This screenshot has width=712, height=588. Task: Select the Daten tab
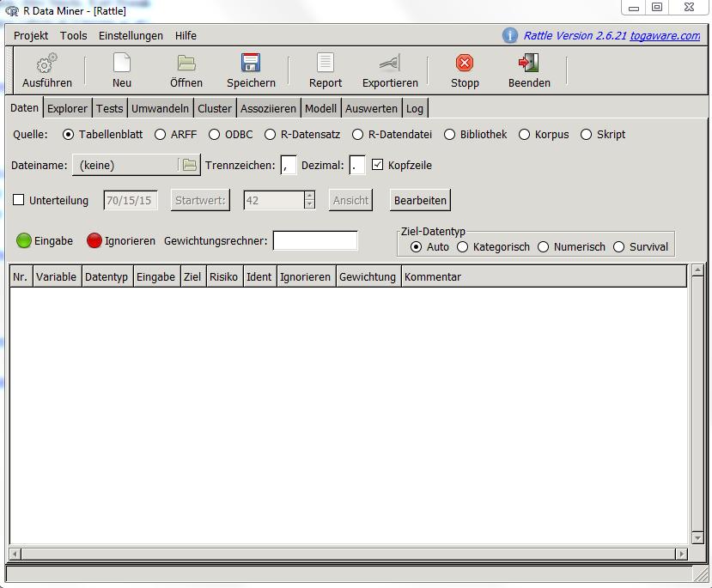click(x=25, y=107)
